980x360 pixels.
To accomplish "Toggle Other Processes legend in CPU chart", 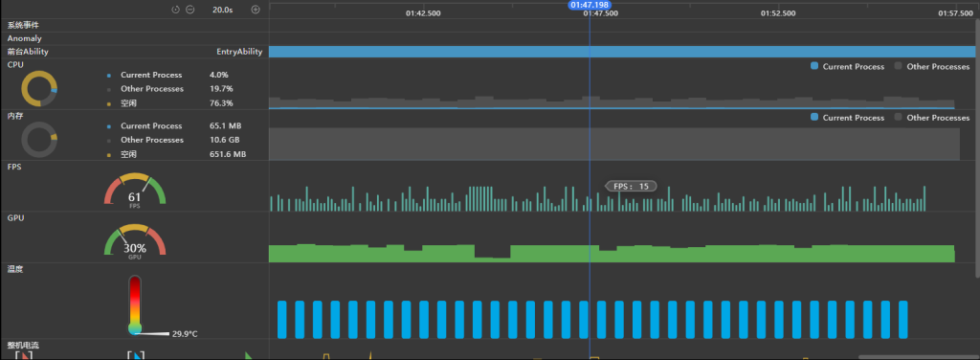I will (x=932, y=66).
